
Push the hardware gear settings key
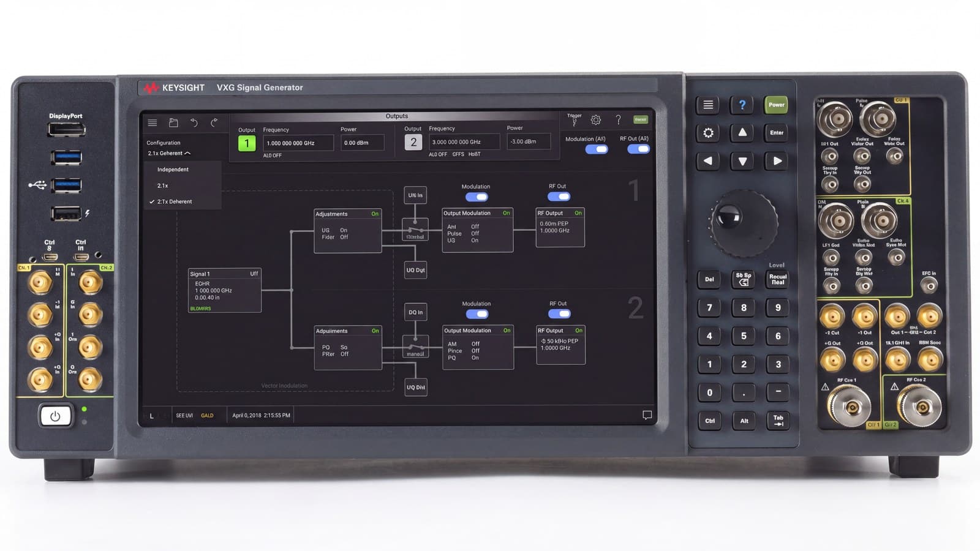point(708,133)
